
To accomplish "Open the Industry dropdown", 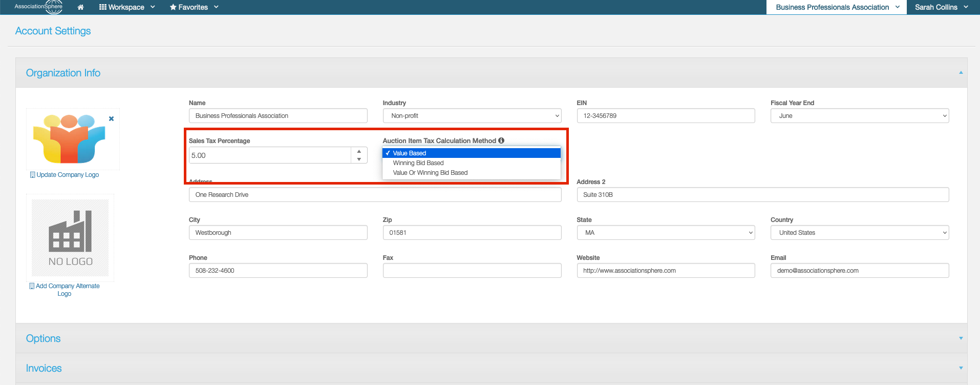I will click(x=472, y=116).
